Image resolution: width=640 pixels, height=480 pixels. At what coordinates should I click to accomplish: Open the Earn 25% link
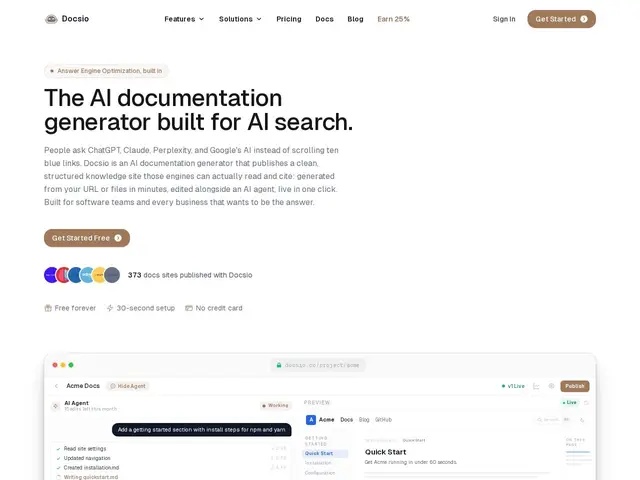(x=393, y=19)
